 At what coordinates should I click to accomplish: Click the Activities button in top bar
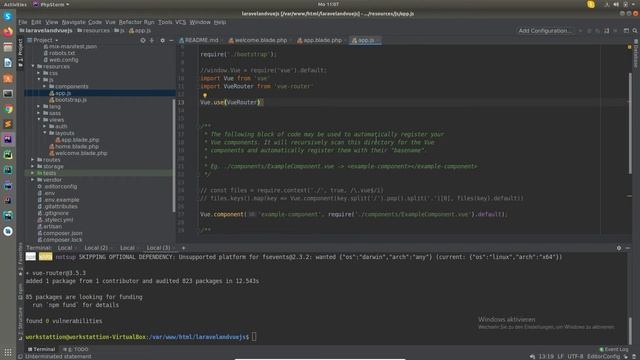(x=15, y=4)
